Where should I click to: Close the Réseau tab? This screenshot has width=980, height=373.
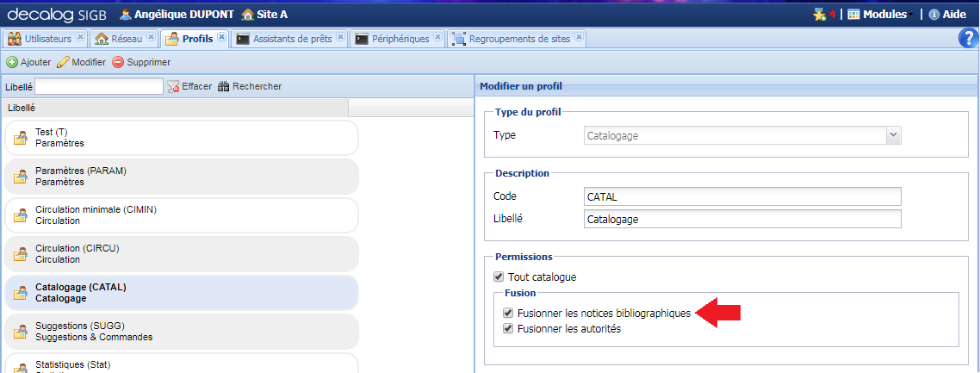coord(151,37)
